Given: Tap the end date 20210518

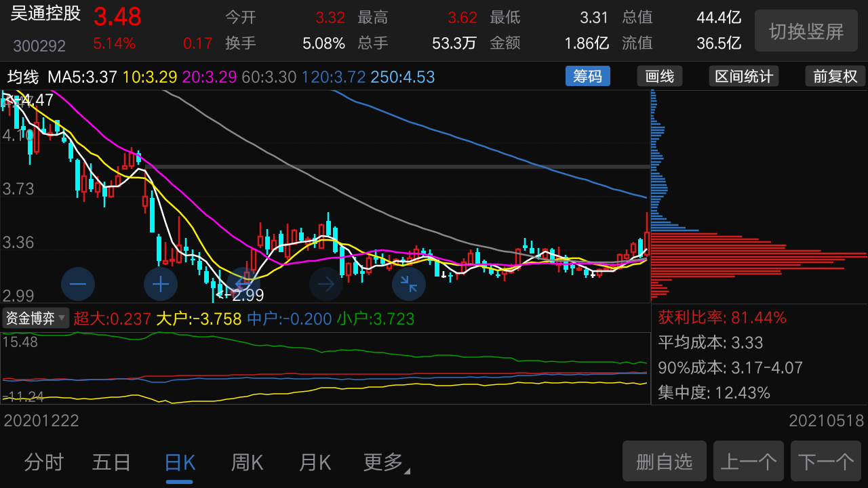Looking at the screenshot, I should 826,420.
